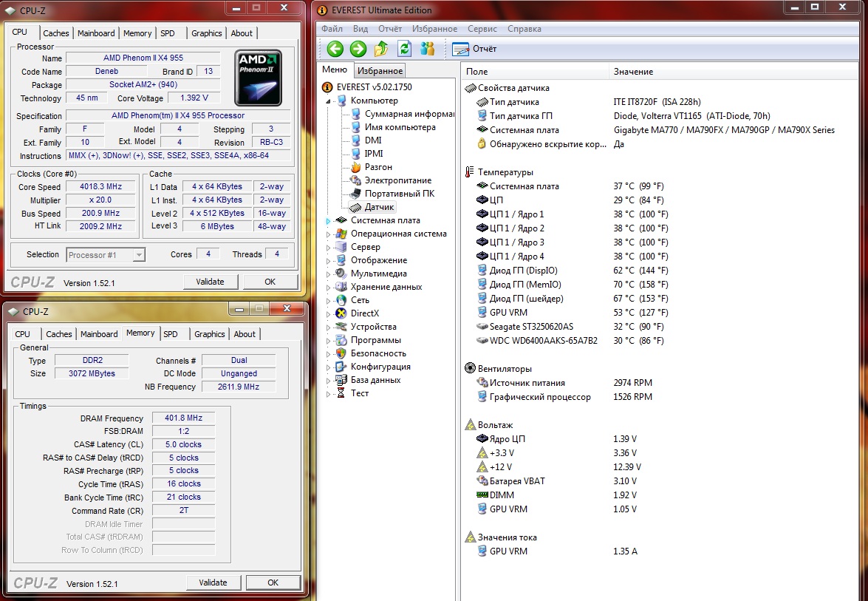Open the Сервис menu in EVEREST
Screen dimensions: 868x601
pyautogui.click(x=482, y=29)
